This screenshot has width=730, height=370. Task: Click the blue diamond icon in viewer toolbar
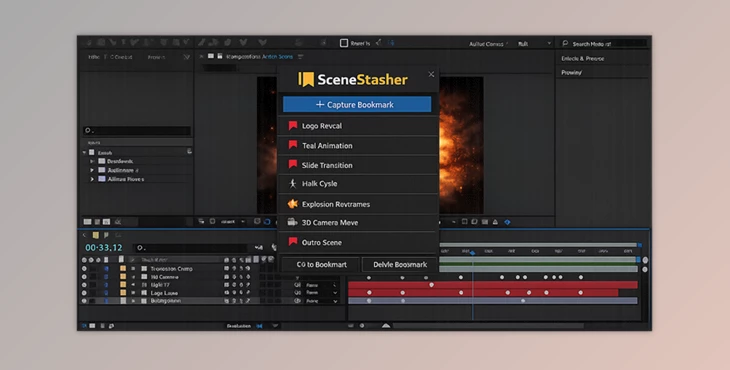(x=507, y=222)
